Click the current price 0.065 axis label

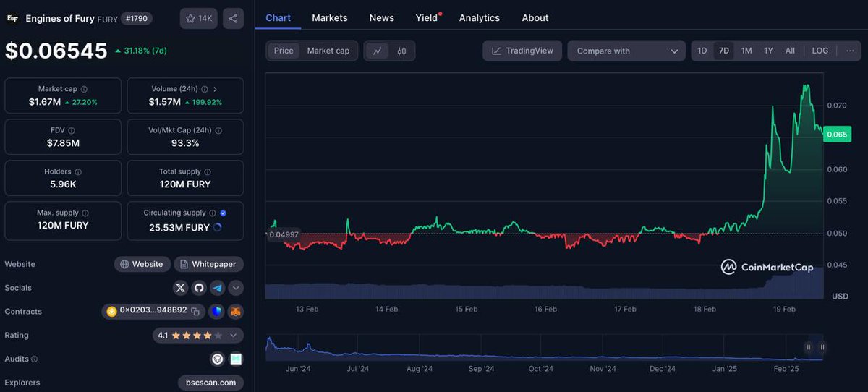coord(838,135)
